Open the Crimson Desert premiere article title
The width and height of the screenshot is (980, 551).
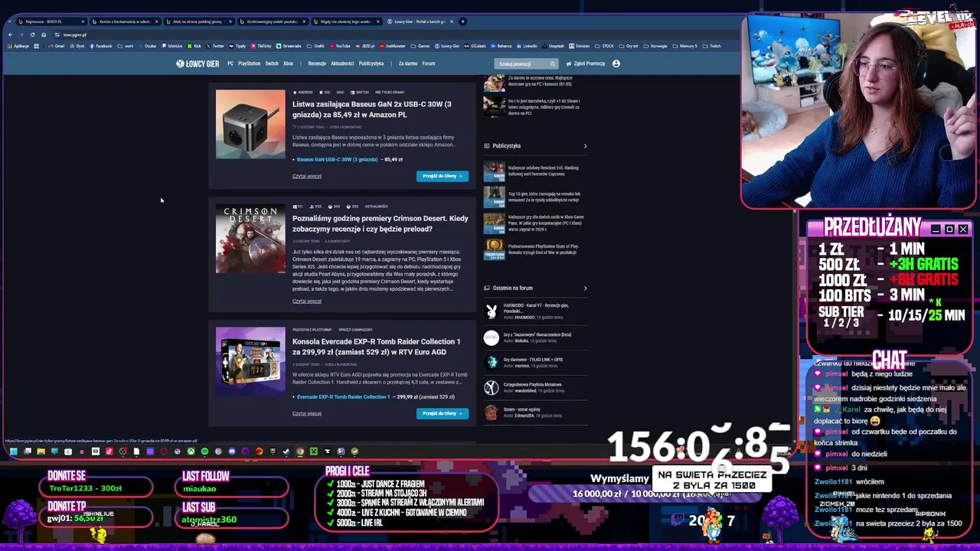click(381, 223)
